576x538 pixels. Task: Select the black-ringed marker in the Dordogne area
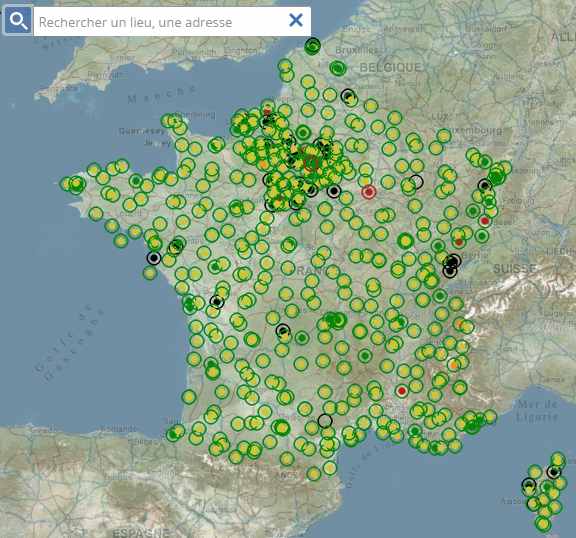tap(283, 331)
